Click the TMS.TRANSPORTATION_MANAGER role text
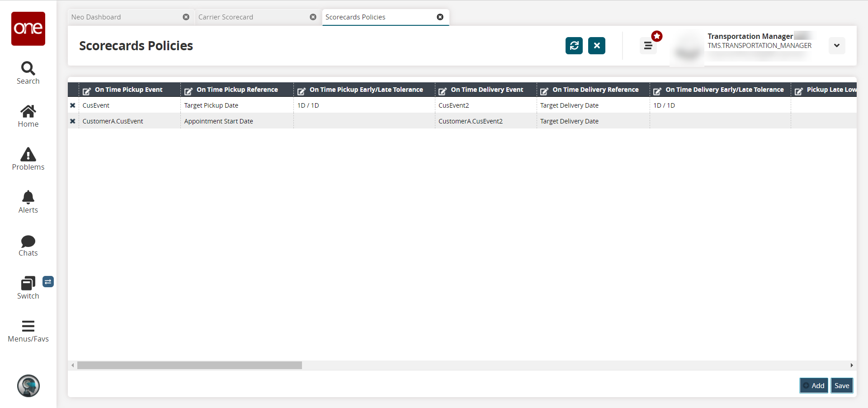 759,46
